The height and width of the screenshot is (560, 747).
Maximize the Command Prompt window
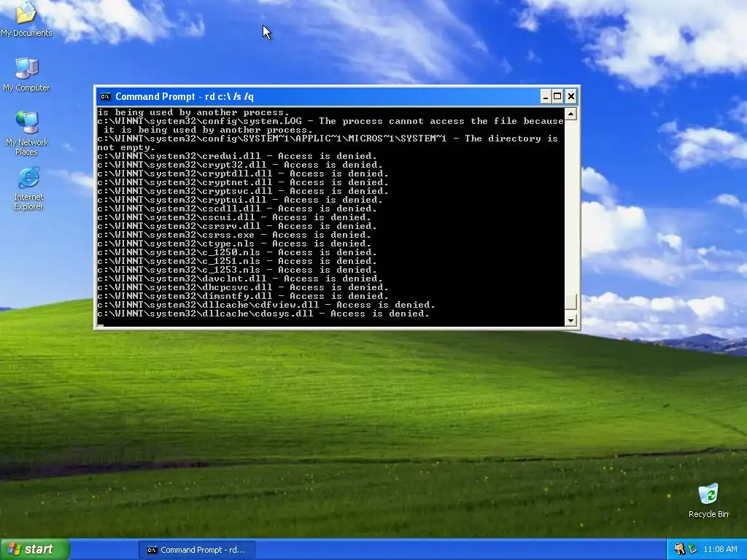557,97
